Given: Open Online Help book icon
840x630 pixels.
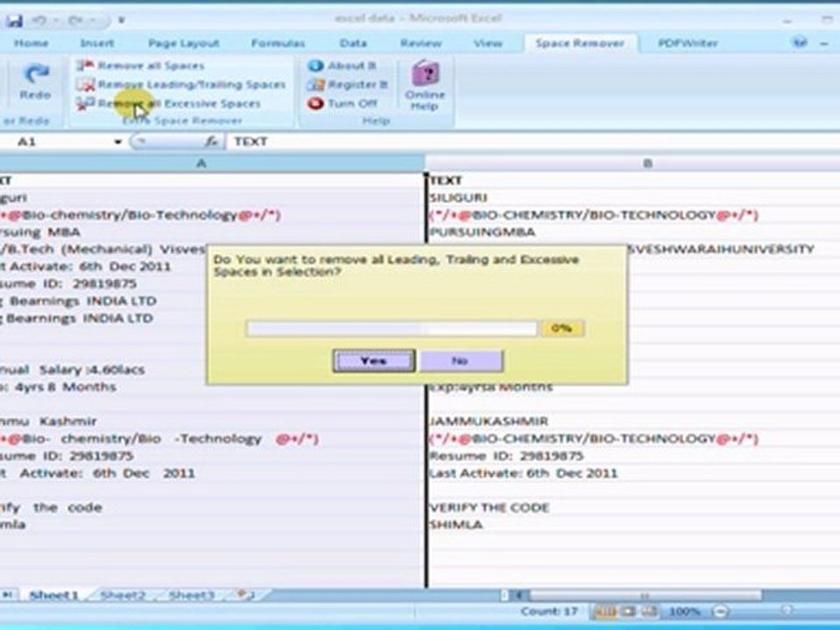Looking at the screenshot, I should pyautogui.click(x=425, y=73).
